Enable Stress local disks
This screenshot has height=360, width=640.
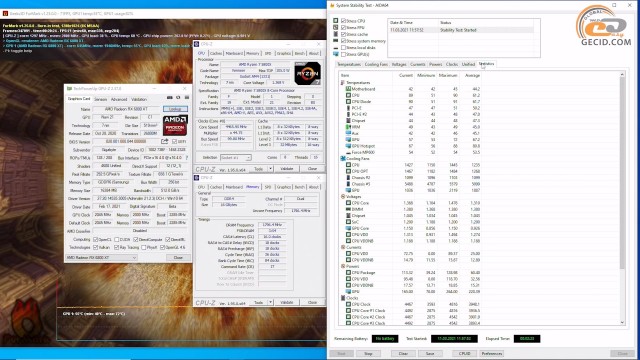[x=343, y=47]
